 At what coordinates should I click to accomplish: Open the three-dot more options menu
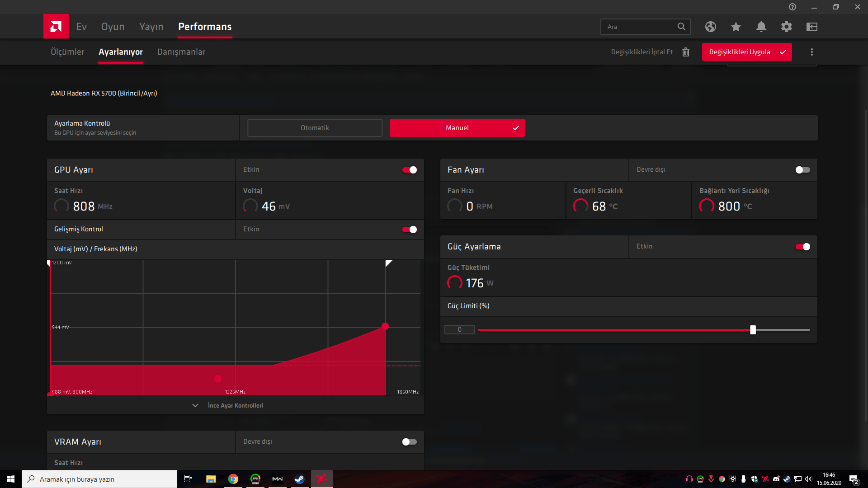pyautogui.click(x=811, y=52)
